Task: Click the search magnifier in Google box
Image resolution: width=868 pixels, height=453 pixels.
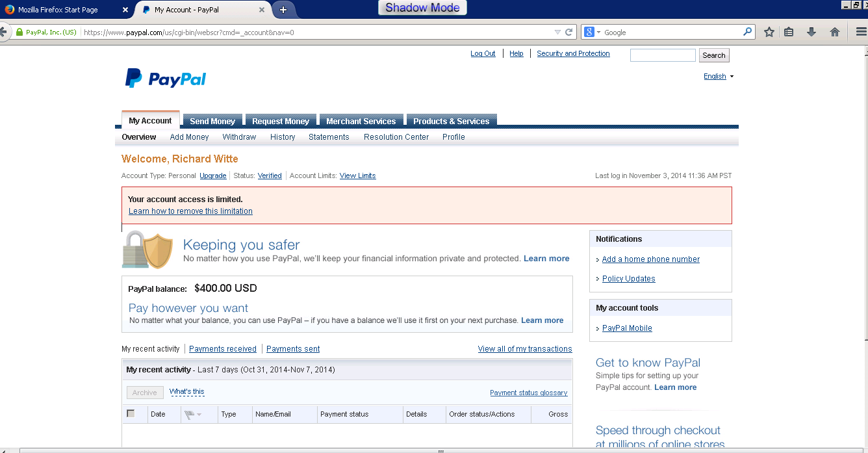Action: [748, 32]
